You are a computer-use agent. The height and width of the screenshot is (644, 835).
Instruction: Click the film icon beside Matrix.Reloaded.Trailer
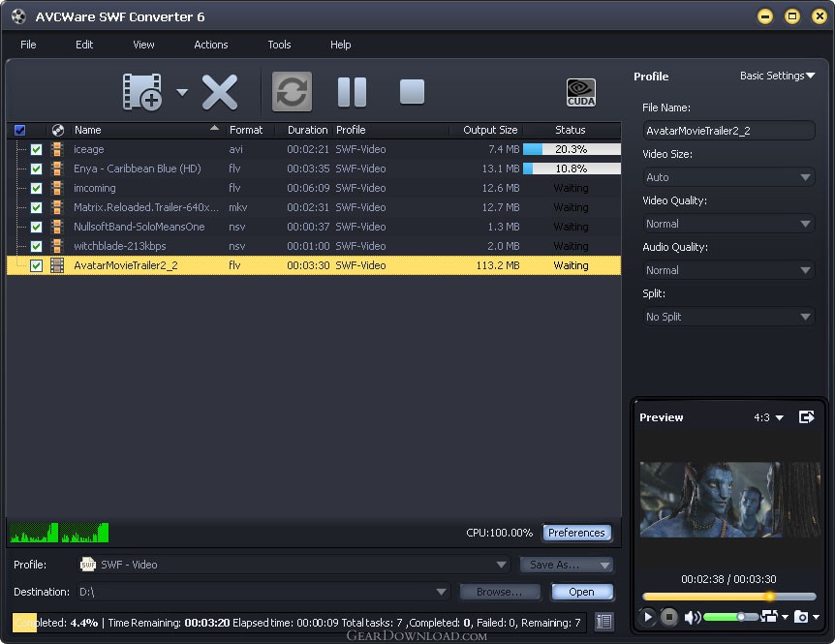click(57, 207)
